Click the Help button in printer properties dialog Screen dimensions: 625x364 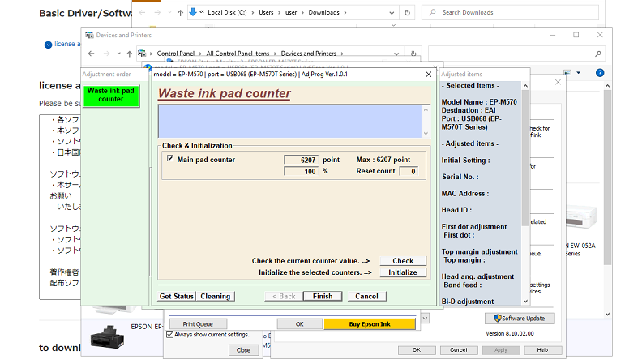tap(542, 350)
